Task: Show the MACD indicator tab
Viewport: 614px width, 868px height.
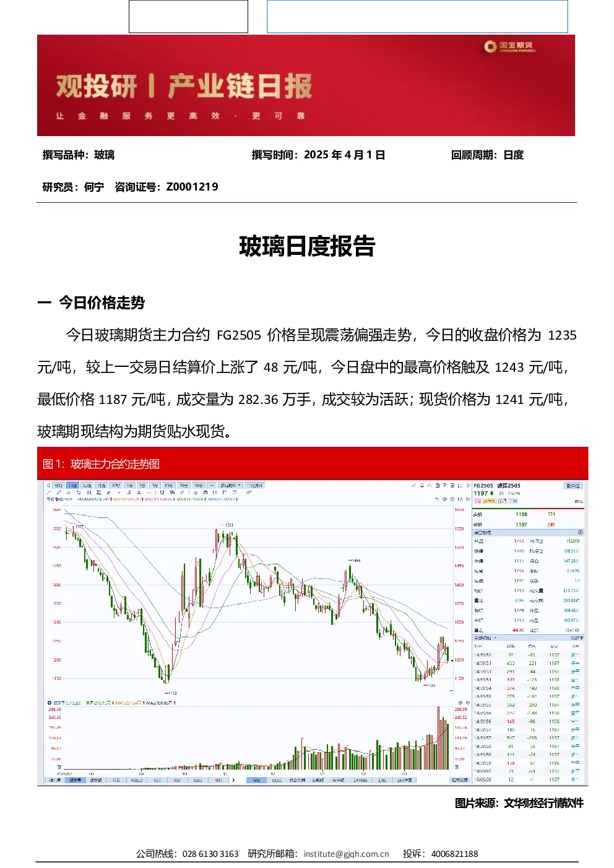Action: (x=137, y=781)
